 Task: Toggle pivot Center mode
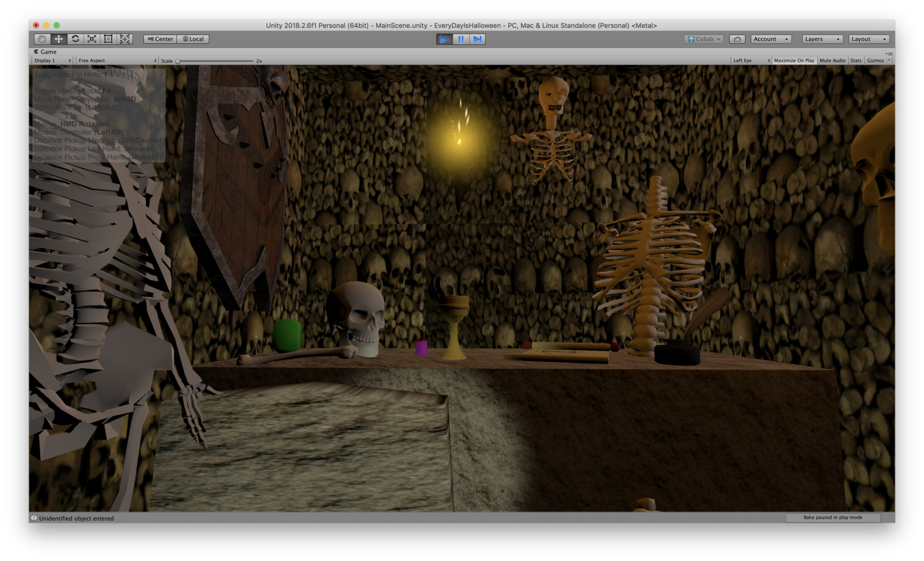[160, 39]
